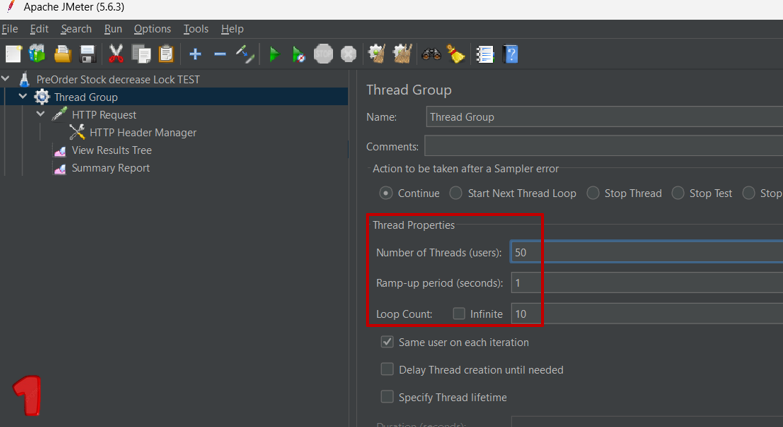Click the Clear All results icon
The image size is (783, 427).
402,54
